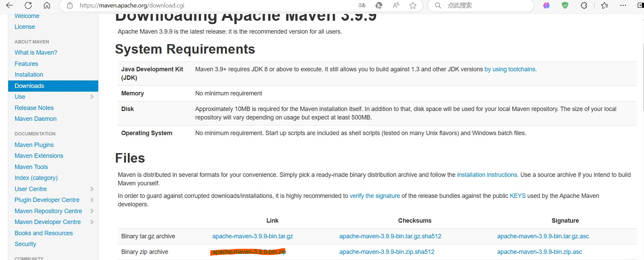Select the highlighted Downloads menu item
Screen dimensions: 644x260
[x=53, y=86]
